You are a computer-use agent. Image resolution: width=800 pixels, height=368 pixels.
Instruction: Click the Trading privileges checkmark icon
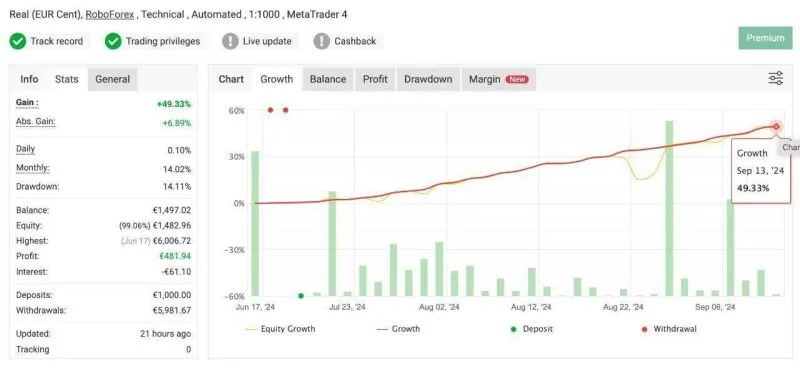click(x=113, y=41)
